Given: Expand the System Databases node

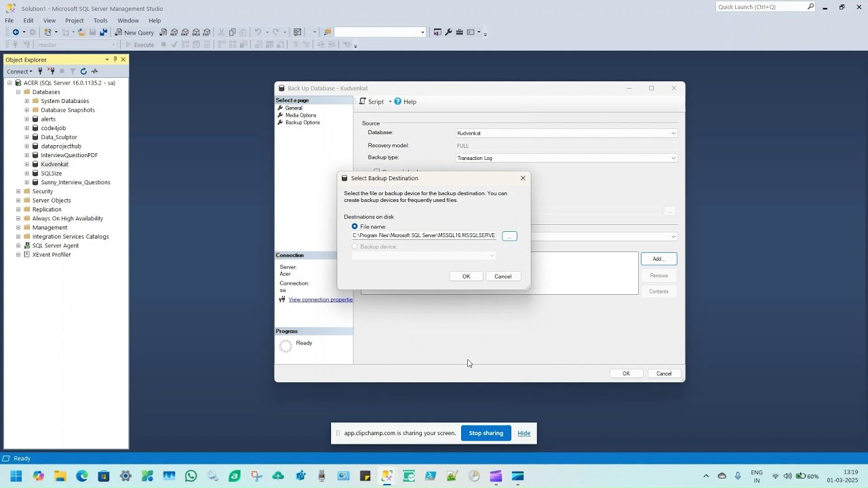Looking at the screenshot, I should pos(27,101).
